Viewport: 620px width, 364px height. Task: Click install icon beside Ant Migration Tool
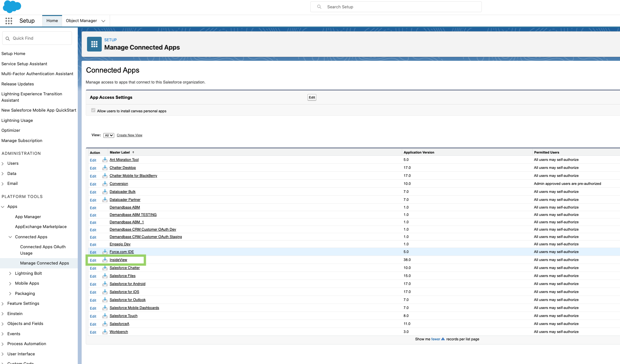(105, 160)
